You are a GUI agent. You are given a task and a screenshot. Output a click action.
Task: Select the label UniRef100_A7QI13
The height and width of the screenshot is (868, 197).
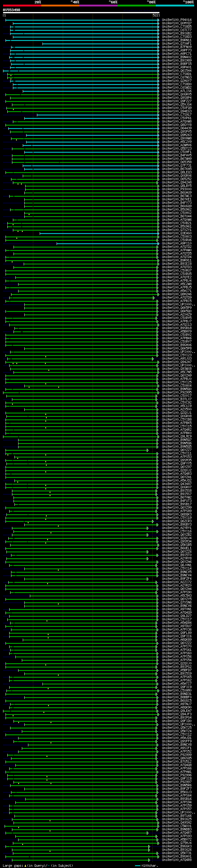[x=176, y=325]
